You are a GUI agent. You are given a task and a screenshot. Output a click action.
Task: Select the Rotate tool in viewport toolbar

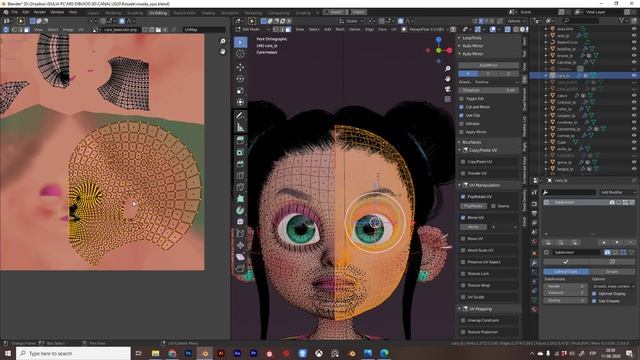click(x=240, y=79)
